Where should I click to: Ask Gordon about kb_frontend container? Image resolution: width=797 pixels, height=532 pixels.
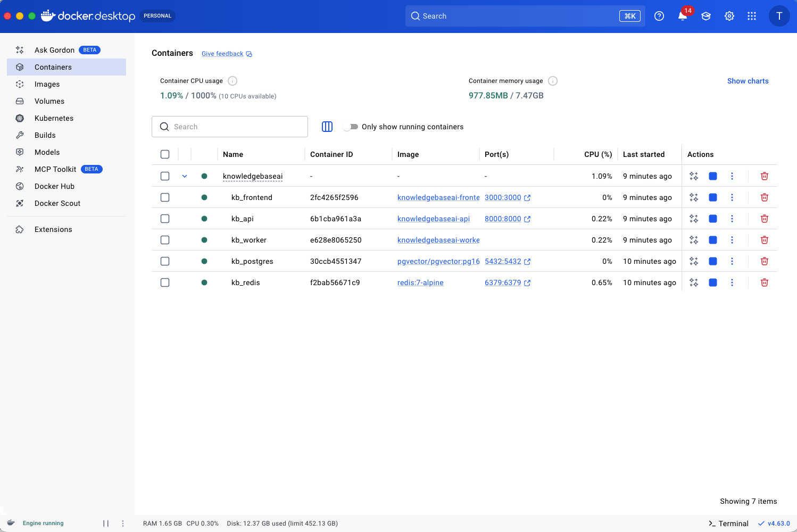point(694,197)
